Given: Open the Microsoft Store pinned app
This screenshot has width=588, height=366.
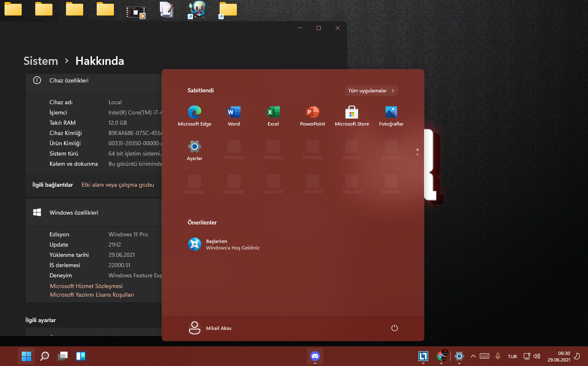Looking at the screenshot, I should pos(352,116).
